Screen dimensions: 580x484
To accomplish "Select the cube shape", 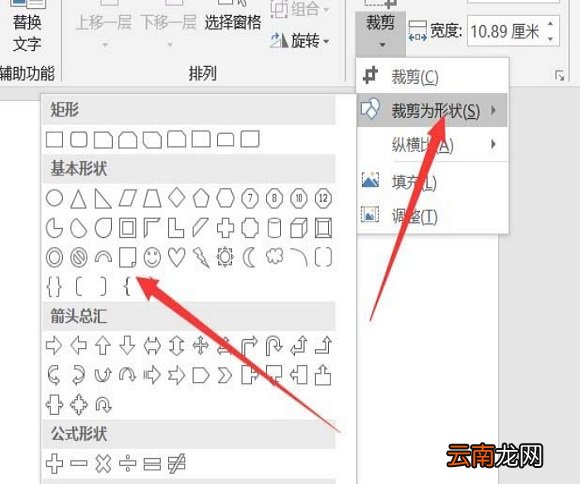I will (299, 228).
